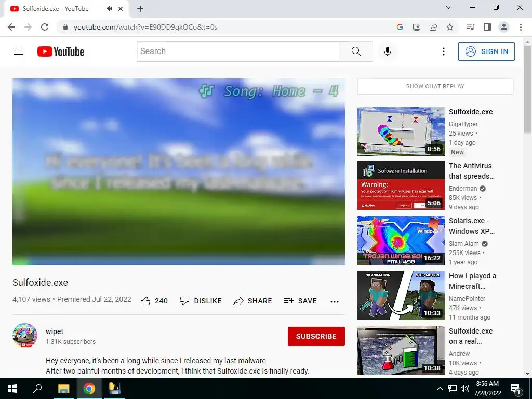
Task: Open the Chrome profile avatar
Action: click(x=504, y=27)
